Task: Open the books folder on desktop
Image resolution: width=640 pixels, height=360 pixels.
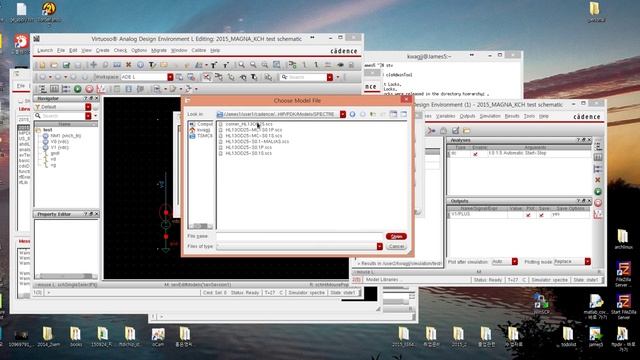Action: (76, 337)
